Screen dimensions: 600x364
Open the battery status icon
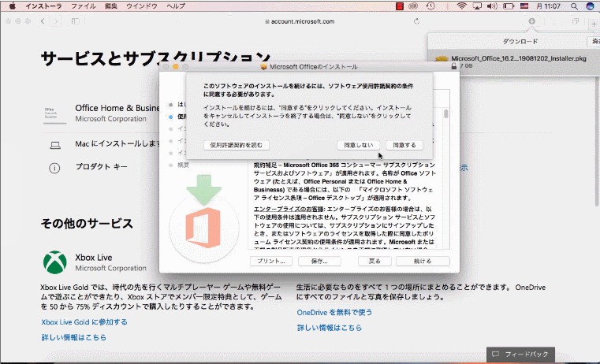pos(509,6)
